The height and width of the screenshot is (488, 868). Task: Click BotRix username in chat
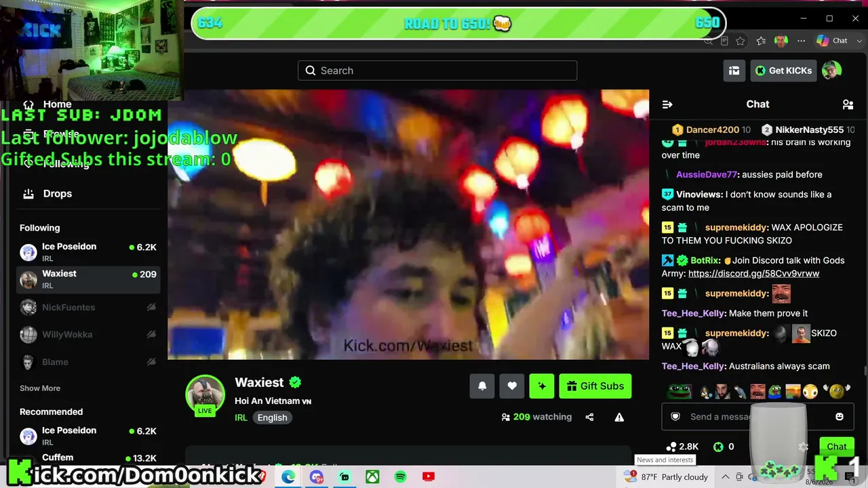tap(705, 260)
